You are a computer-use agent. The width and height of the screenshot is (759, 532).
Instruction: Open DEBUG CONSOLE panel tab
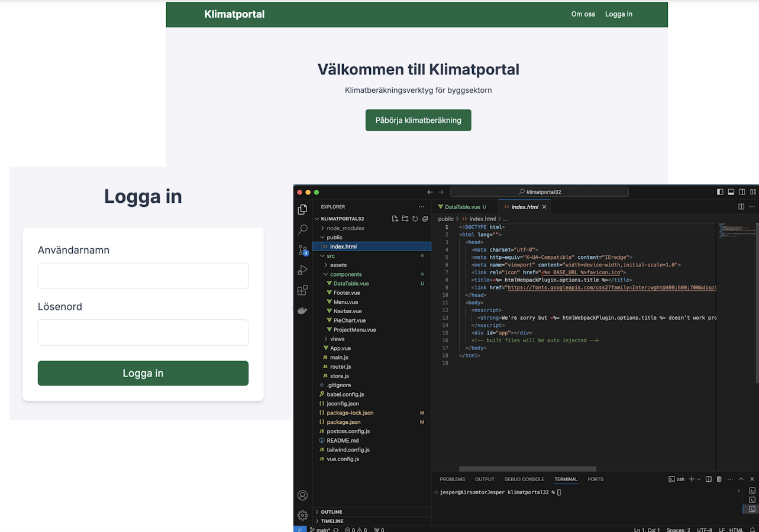point(524,479)
